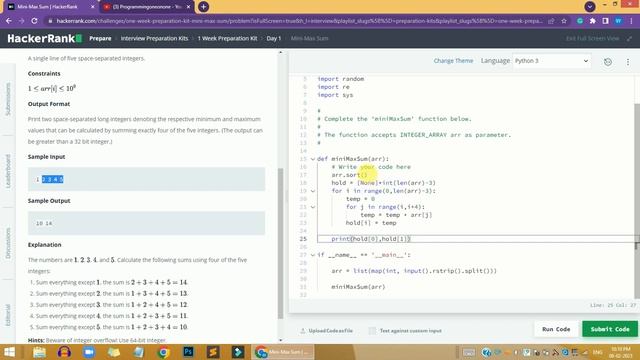Click the print(hold[0],hold[1]) code line
Viewport: 640px width, 360px height.
click(370, 239)
